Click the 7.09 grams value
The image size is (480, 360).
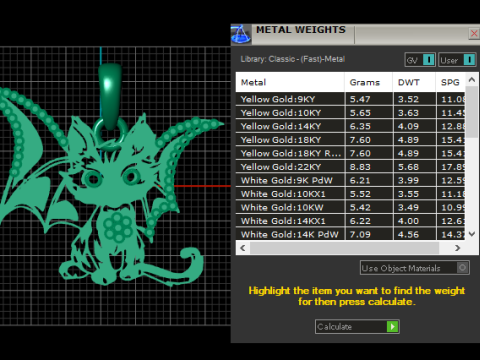[360, 234]
